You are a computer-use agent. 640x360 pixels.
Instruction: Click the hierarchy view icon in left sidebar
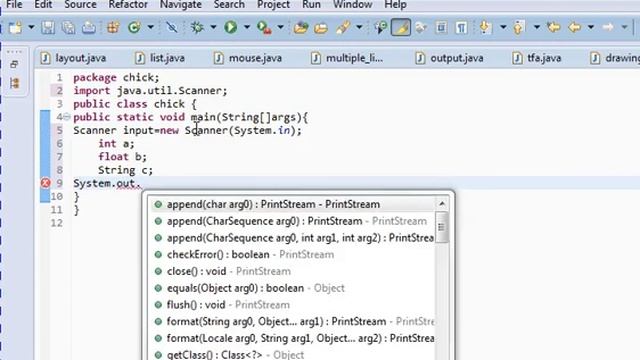pyautogui.click(x=15, y=83)
